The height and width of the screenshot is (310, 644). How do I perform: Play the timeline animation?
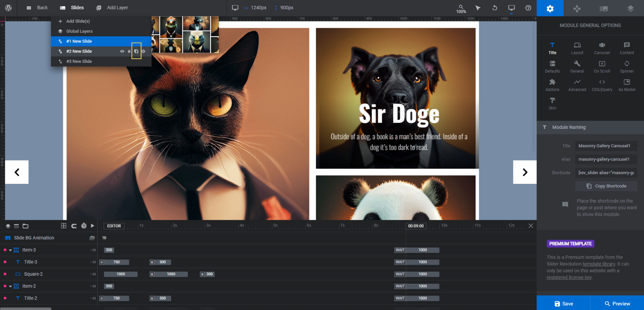(93, 226)
